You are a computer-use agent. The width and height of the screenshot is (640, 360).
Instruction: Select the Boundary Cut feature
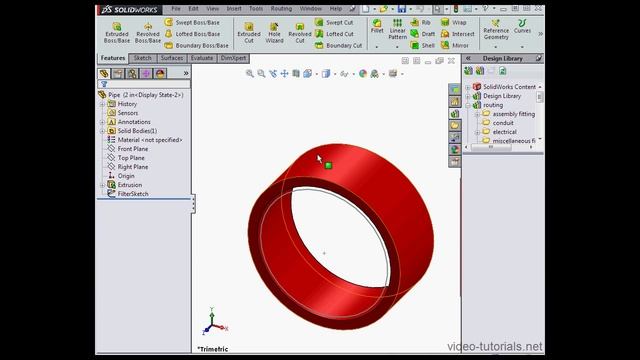338,45
